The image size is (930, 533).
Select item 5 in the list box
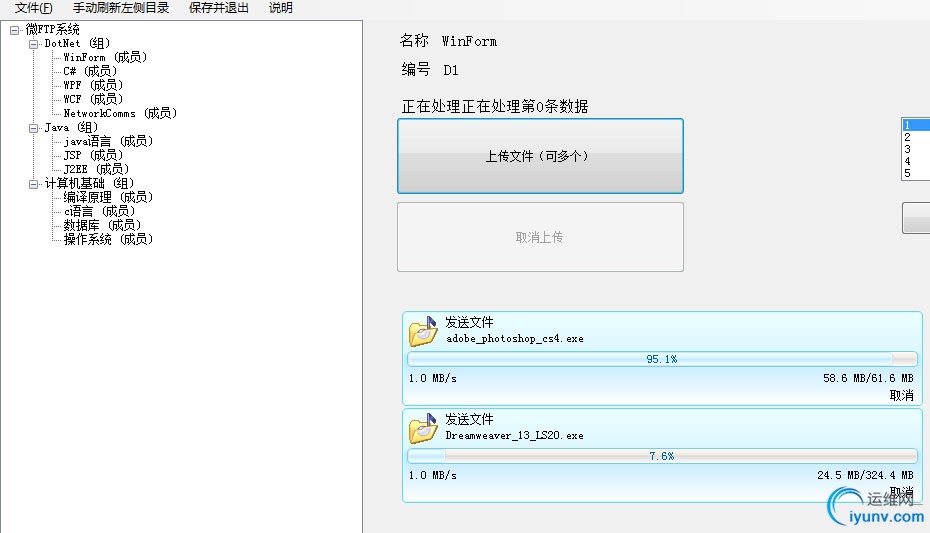tap(916, 173)
